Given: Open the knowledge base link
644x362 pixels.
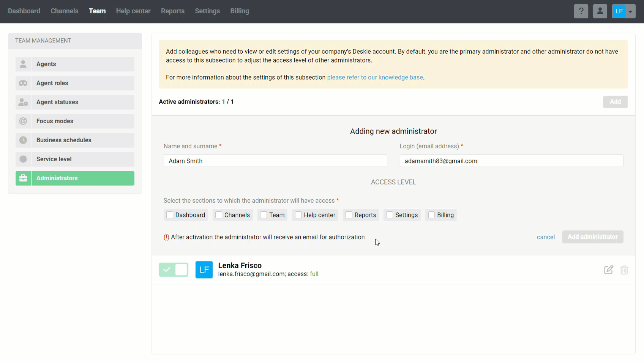Looking at the screenshot, I should pyautogui.click(x=375, y=77).
